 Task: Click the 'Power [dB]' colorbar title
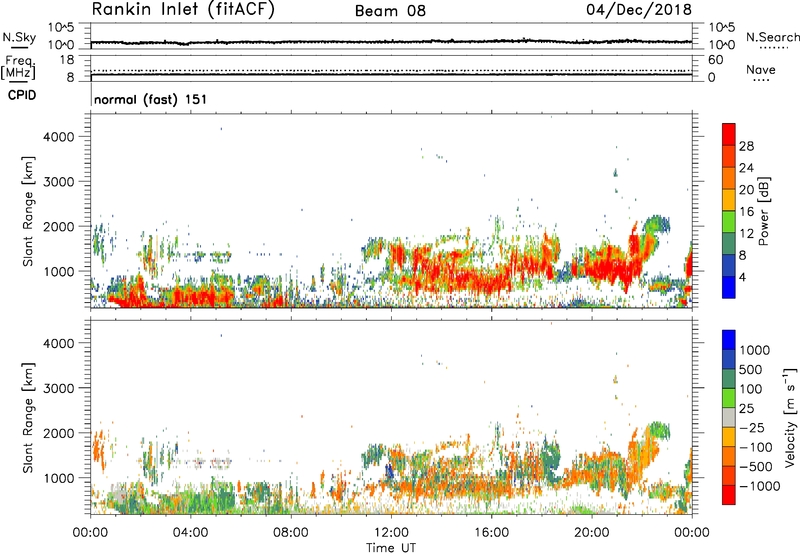click(764, 211)
